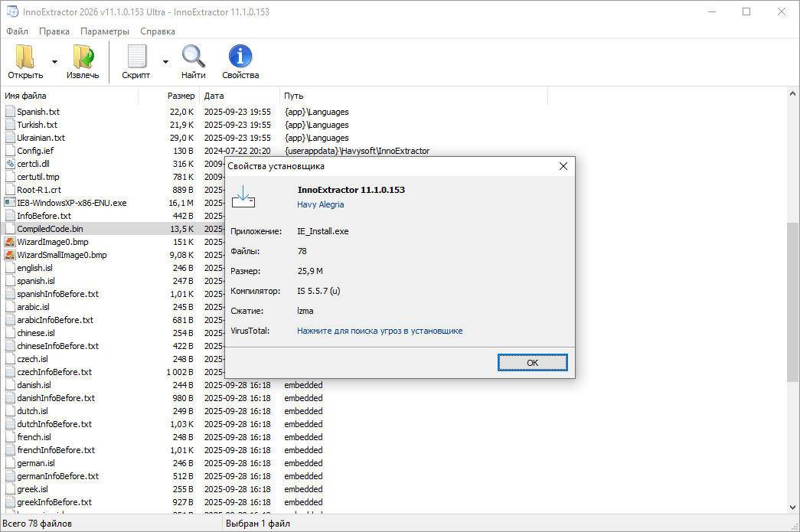
Task: Click the scroll up arrow of file list
Action: 792,94
